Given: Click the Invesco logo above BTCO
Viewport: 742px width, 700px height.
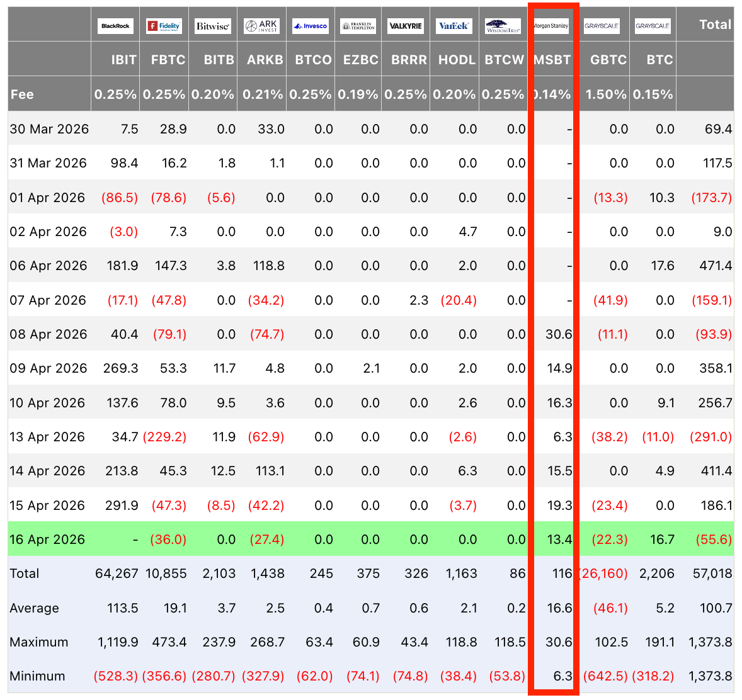Looking at the screenshot, I should [311, 26].
